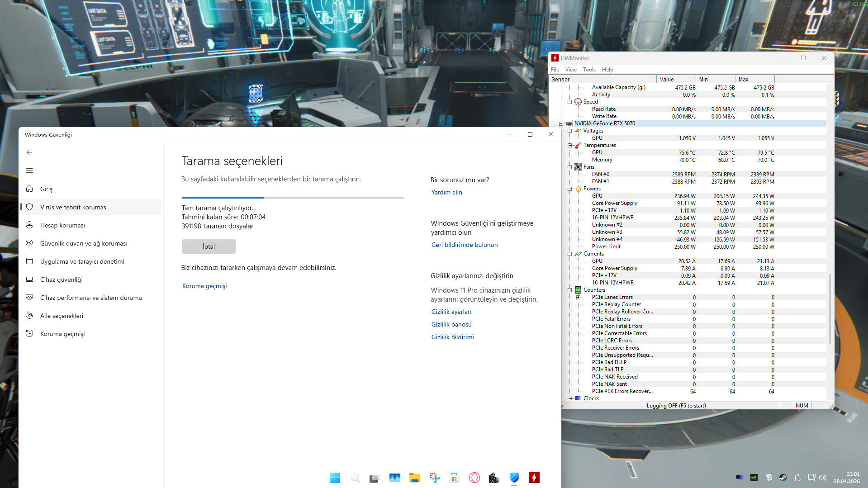Open the Windows Start menu
This screenshot has height=488, width=868.
point(335,478)
